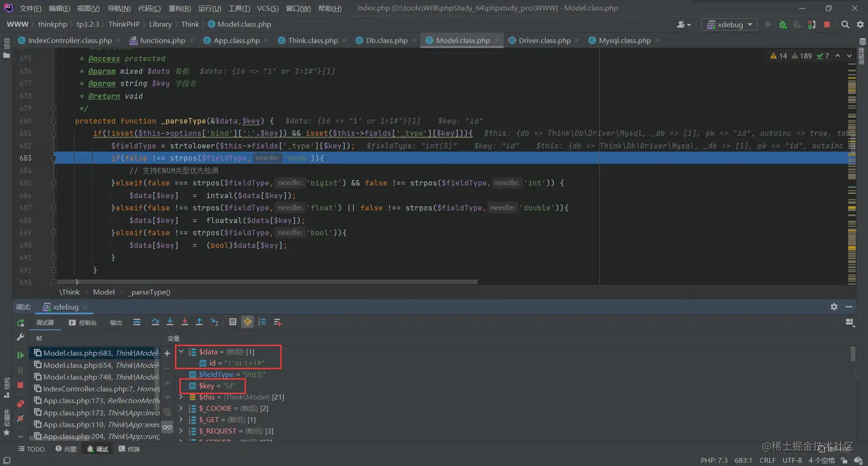Viewport: 868px width, 466px height.
Task: Open the user account dropdown icon
Action: point(684,25)
